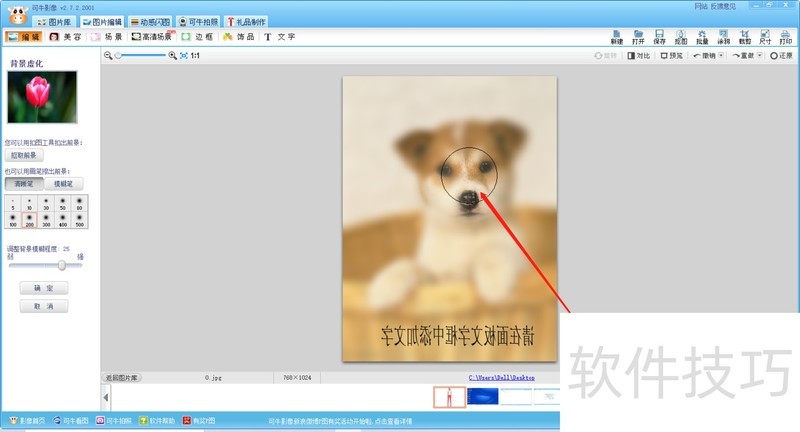Select the 场景 menu item
Viewport: 800px width, 432px height.
point(107,37)
